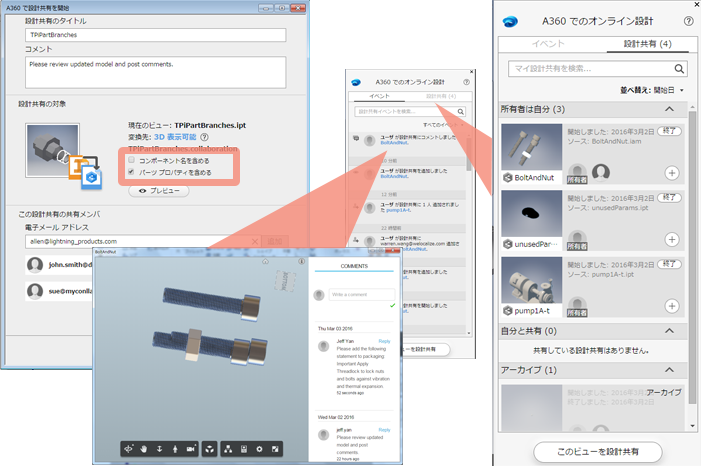The height and width of the screenshot is (467, 701).
Task: Open 並べ替え: 開始日 sort dropdown
Action: coord(652,90)
